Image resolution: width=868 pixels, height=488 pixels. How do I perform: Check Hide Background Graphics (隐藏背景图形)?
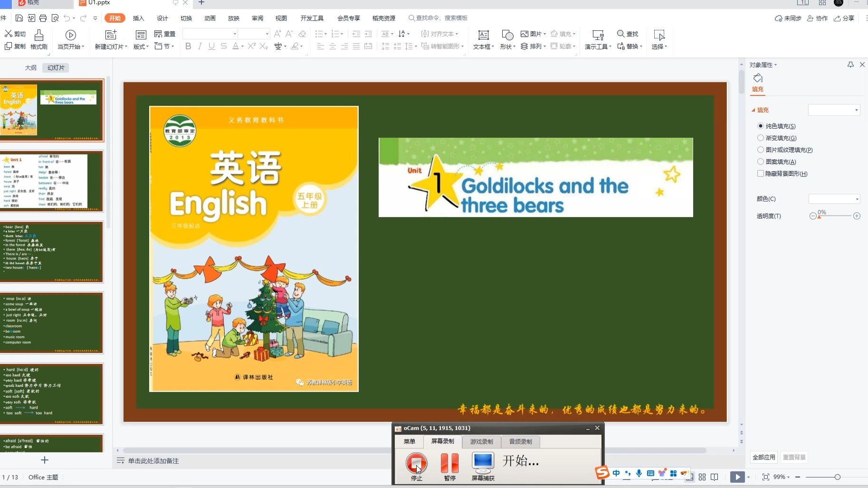pos(761,173)
